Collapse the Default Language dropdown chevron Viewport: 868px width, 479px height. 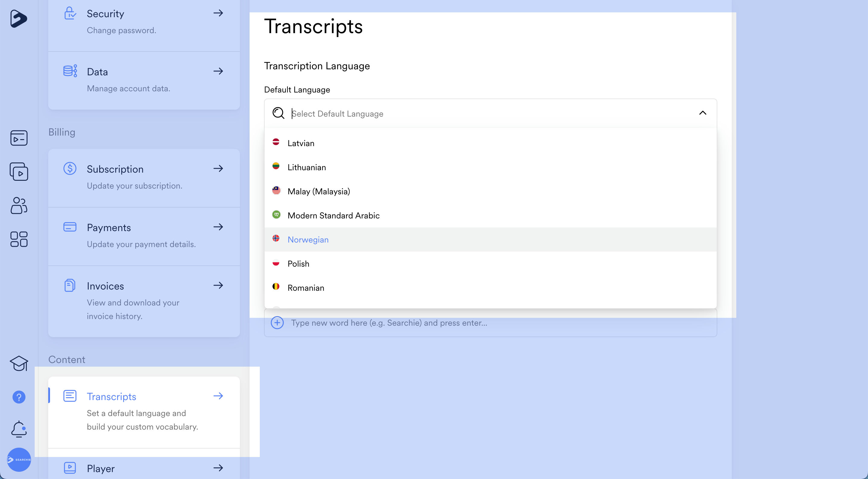703,113
